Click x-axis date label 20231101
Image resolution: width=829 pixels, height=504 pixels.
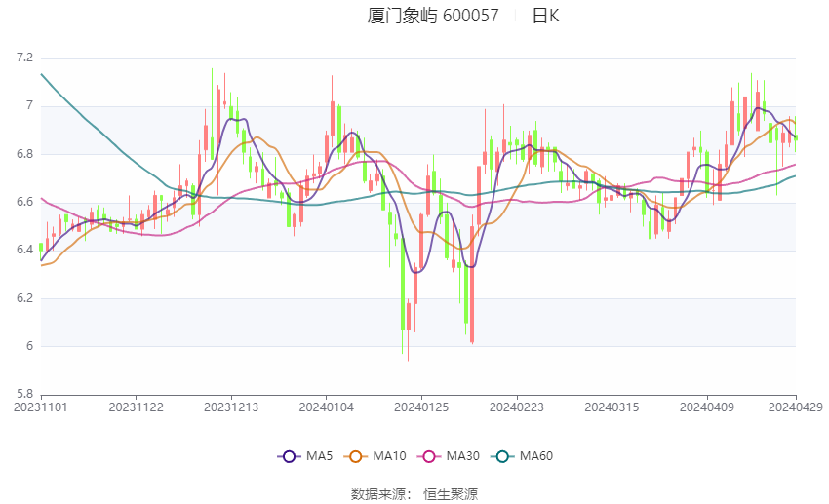[41, 407]
